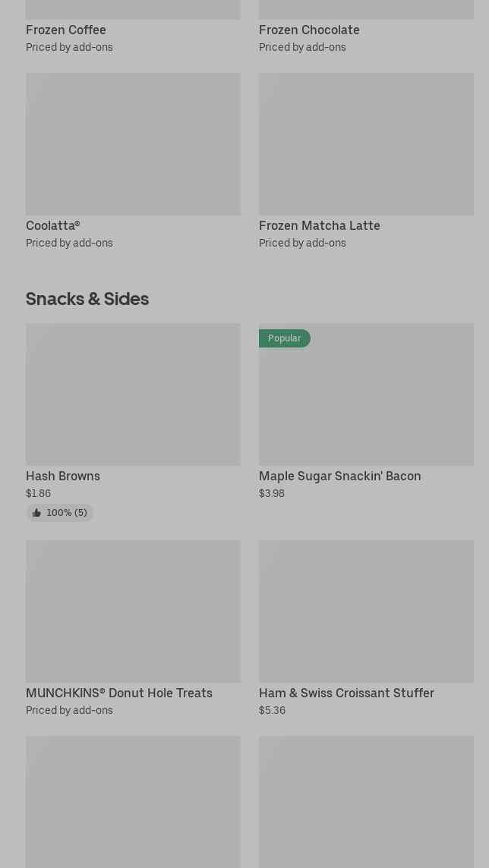
Task: Open the Frozen Matcha Latte title link
Action: (319, 225)
